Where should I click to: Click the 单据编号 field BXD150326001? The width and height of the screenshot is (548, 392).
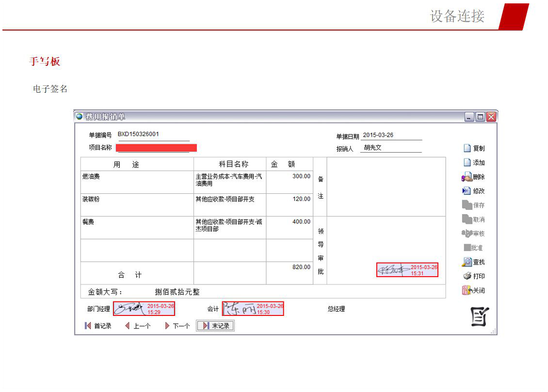153,135
